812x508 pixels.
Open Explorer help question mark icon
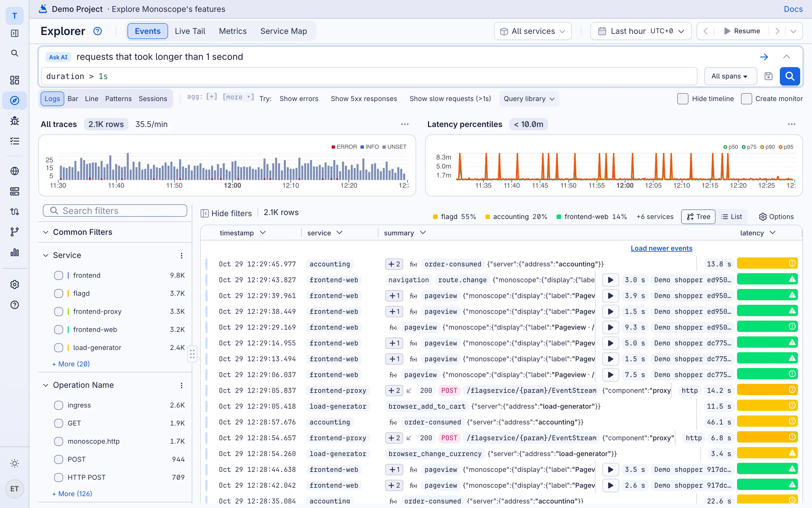pos(97,31)
